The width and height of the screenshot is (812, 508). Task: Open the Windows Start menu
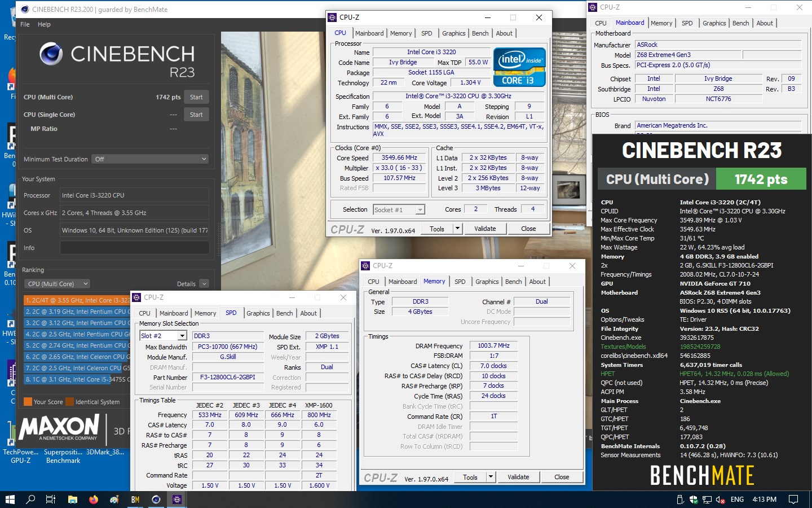[x=10, y=500]
